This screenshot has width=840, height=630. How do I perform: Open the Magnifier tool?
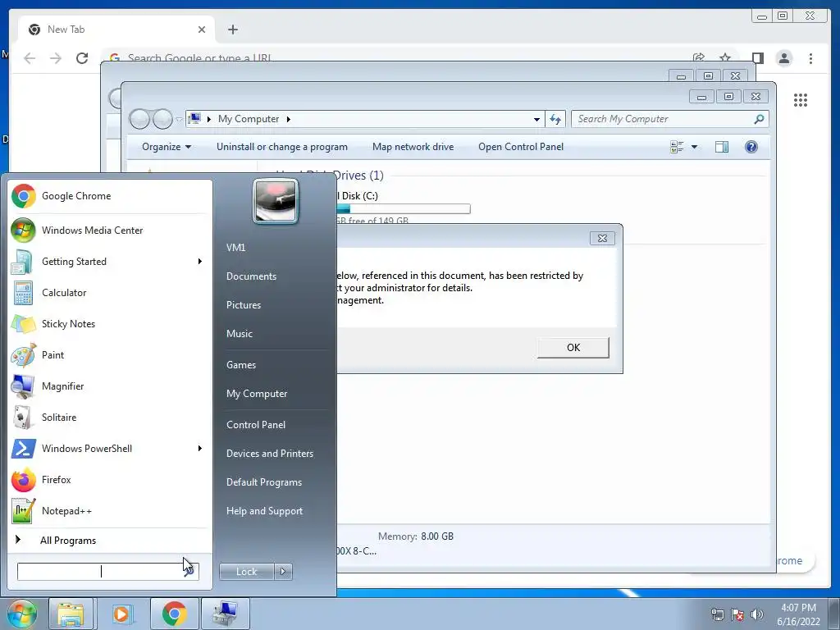110,386
